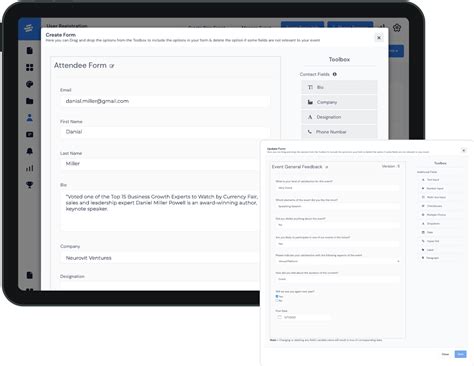The image size is (474, 366).
Task: Click the blue Save button in Update Form
Action: click(460, 354)
